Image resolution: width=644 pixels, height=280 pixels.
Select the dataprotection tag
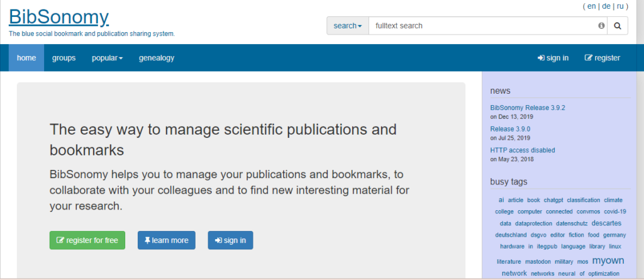pos(533,223)
